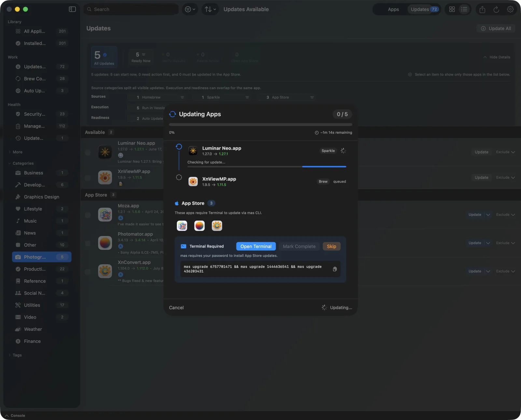The width and height of the screenshot is (521, 420).
Task: Select the Luminar Neo.app row checkbox
Action: (88, 152)
